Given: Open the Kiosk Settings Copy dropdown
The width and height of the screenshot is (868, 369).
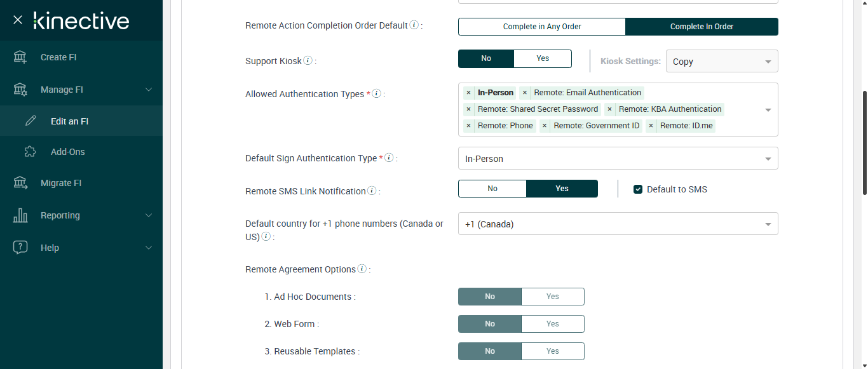Looking at the screenshot, I should [721, 62].
